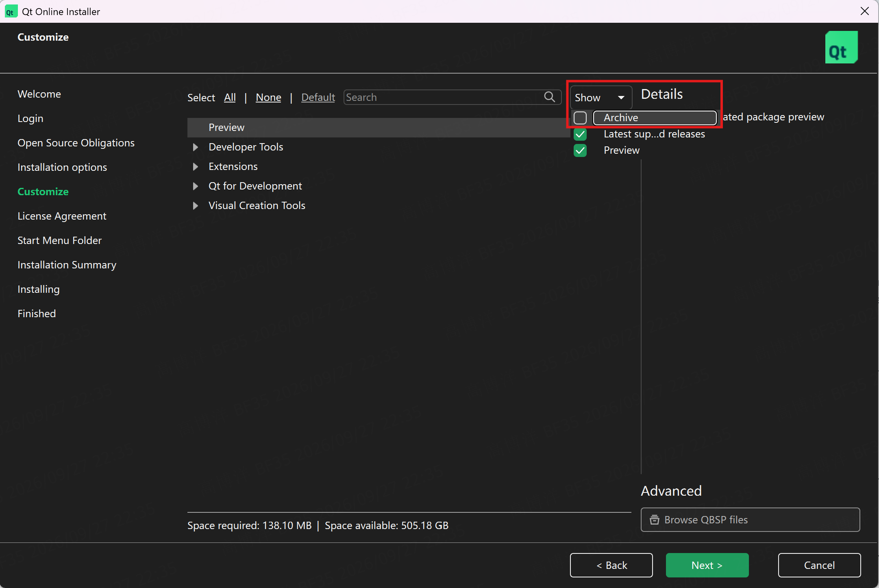This screenshot has width=879, height=588.
Task: Open the Show filter dropdown
Action: click(x=601, y=97)
